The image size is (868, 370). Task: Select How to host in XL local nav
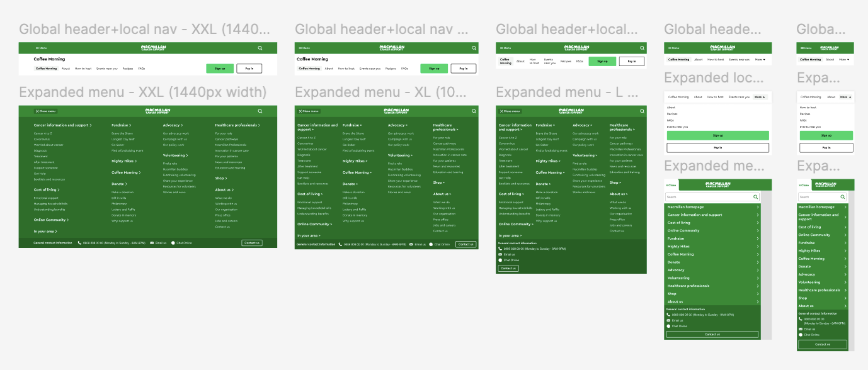click(346, 69)
